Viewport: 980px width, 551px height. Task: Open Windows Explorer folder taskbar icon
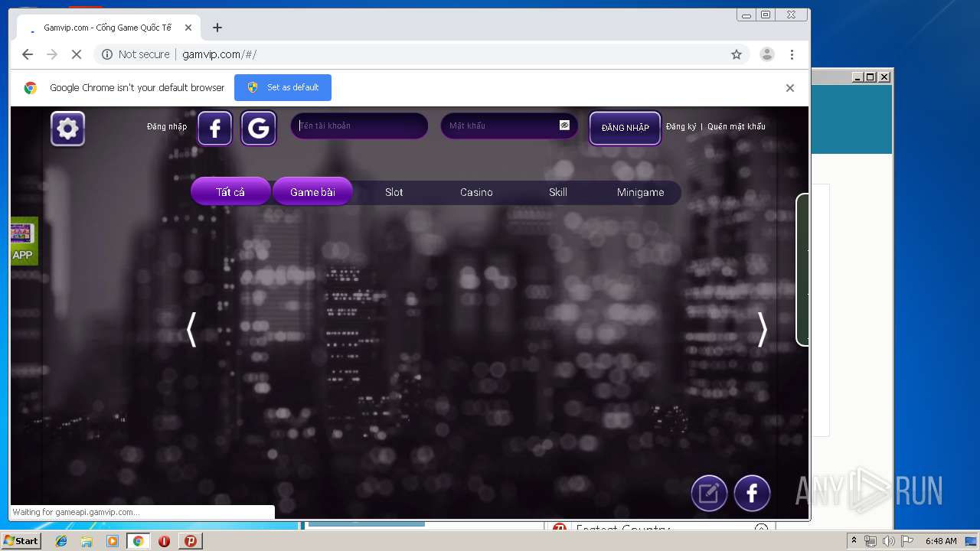[x=87, y=541]
